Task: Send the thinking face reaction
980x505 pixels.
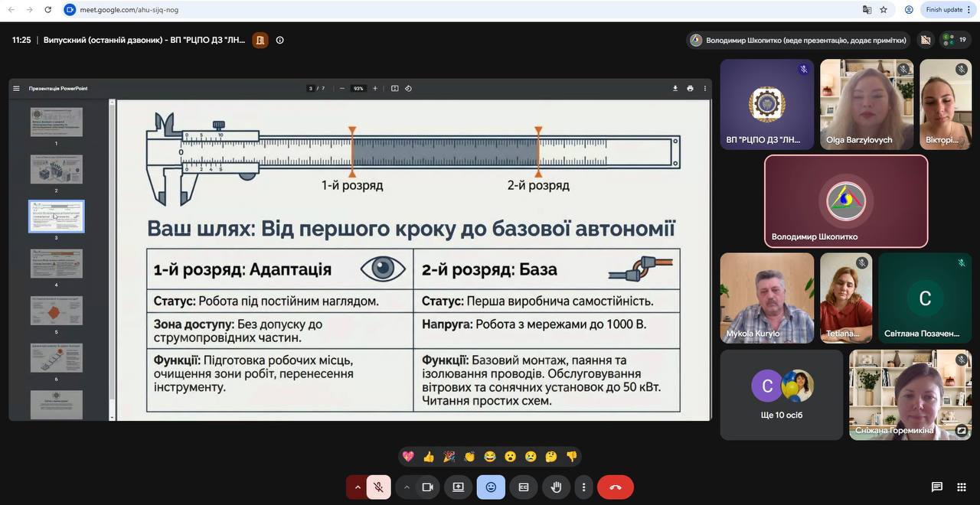Action: [x=551, y=457]
